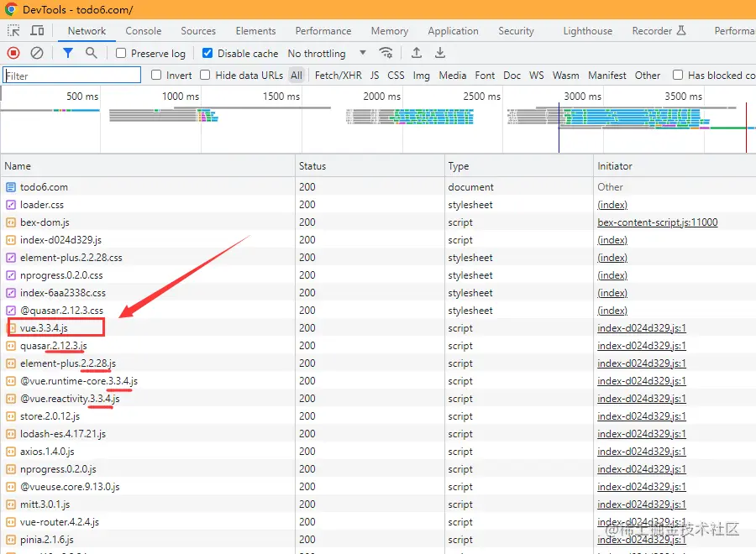Toggle the filter funnel icon
The height and width of the screenshot is (554, 756).
[68, 53]
